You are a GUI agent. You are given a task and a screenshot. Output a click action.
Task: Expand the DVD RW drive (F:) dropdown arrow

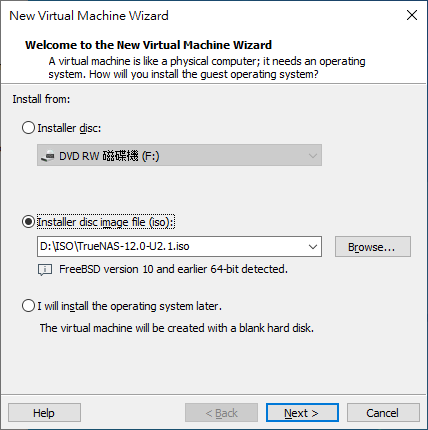(313, 156)
